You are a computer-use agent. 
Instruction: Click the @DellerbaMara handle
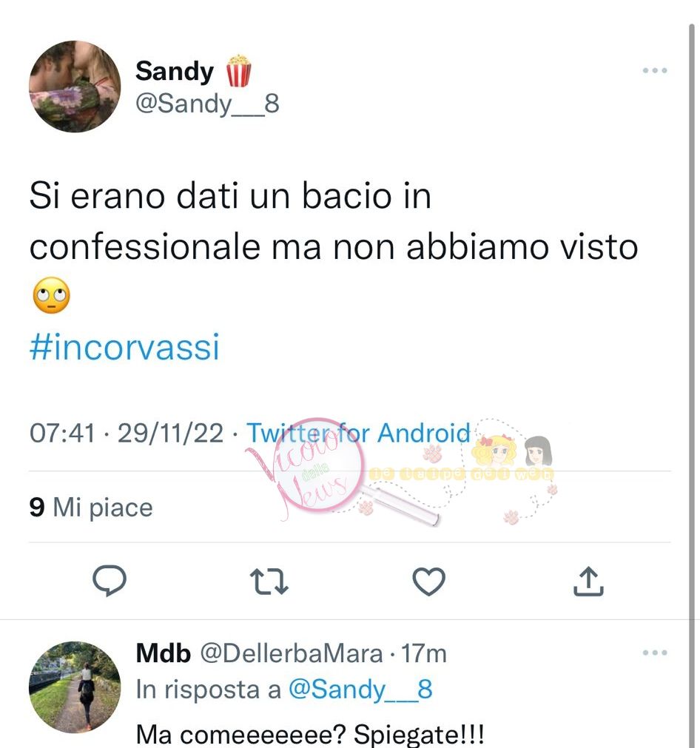pos(292,653)
